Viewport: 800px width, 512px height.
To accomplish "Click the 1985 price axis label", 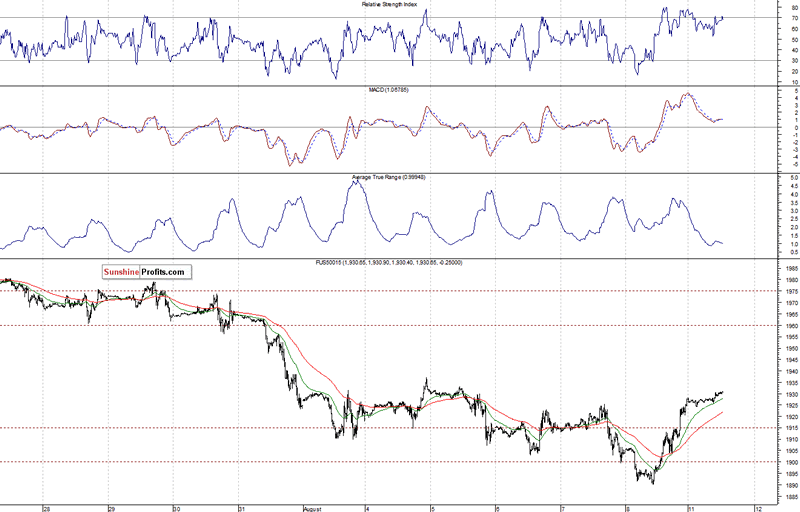I will tap(788, 269).
